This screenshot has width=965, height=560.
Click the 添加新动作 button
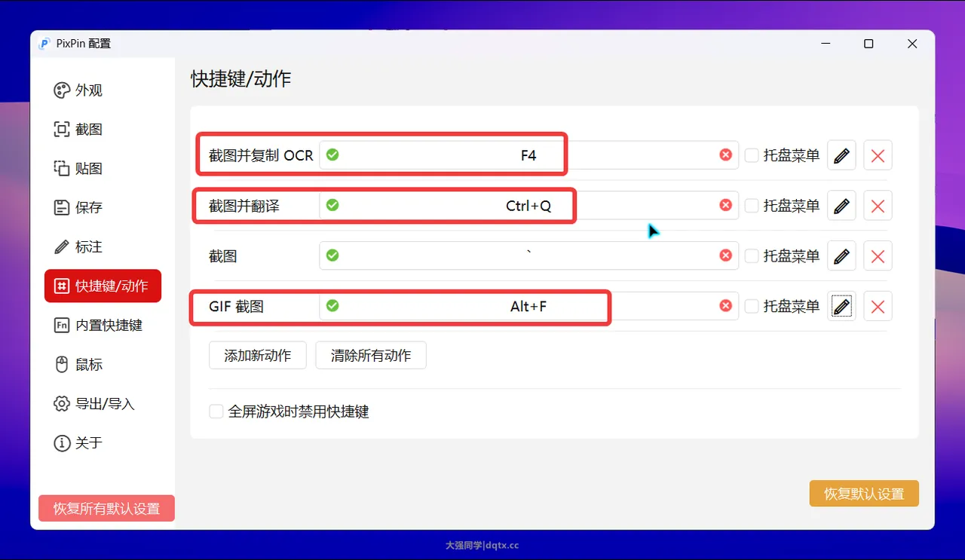(257, 356)
